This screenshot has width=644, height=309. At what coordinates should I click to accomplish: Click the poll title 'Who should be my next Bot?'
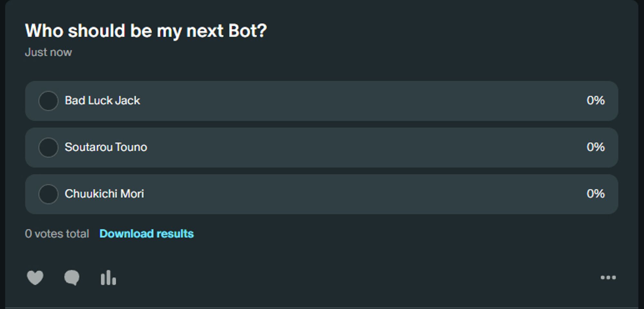tap(146, 31)
